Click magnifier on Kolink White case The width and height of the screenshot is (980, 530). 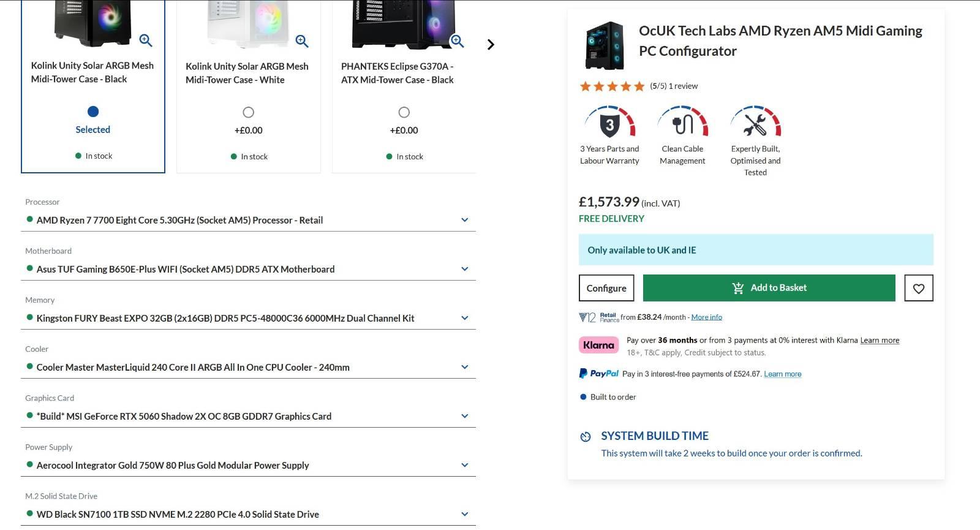[x=302, y=41]
